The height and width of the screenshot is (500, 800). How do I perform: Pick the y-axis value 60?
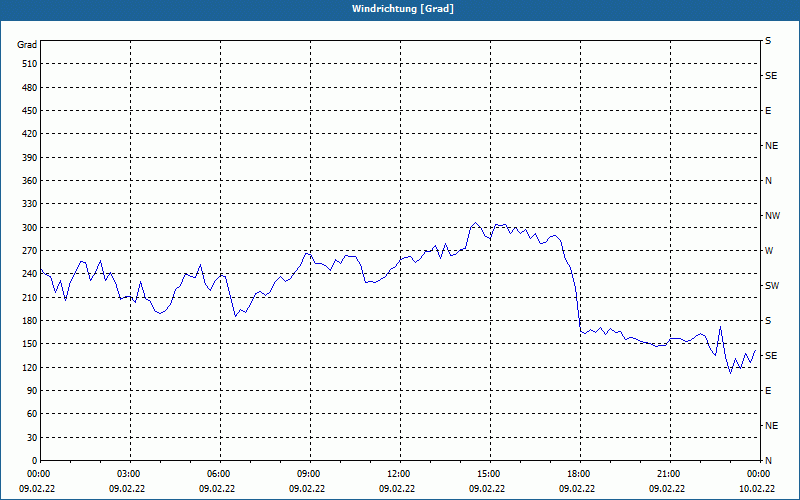[33, 414]
